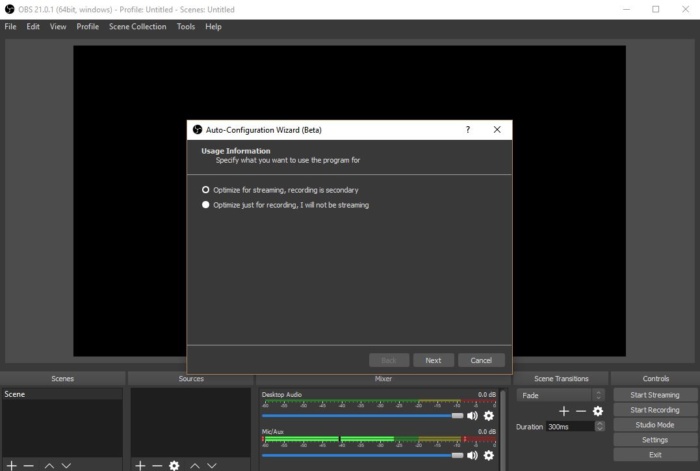700x471 pixels.
Task: Remove scene with minus icon in Scenes
Action: (29, 465)
